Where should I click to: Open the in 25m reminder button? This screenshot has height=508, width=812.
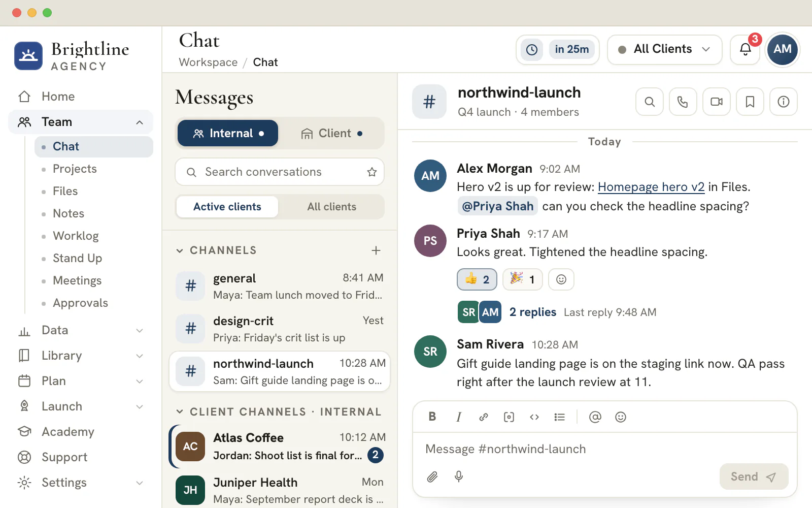pyautogui.click(x=558, y=49)
